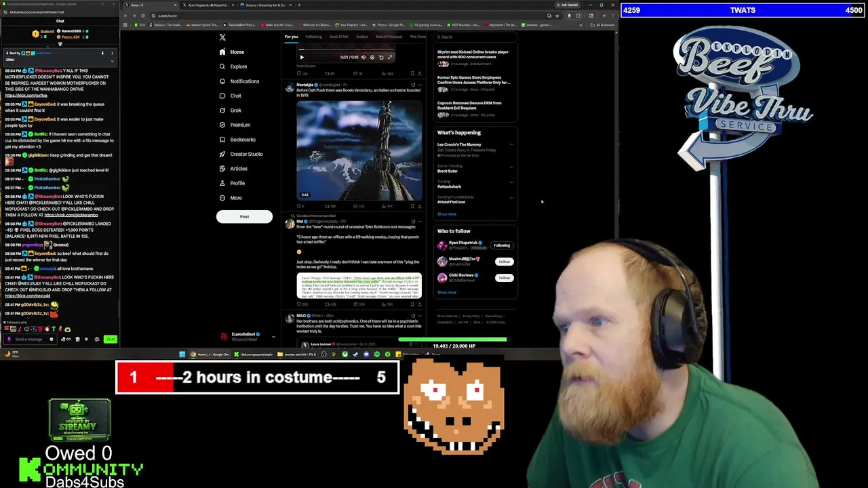
Task: Switch to the ButchPitSquad tab
Action: [389, 37]
